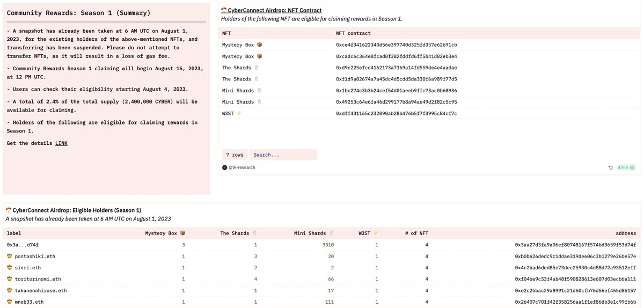The width and height of the screenshot is (644, 308).
Task: Sort holders by address column header
Action: 626,233
